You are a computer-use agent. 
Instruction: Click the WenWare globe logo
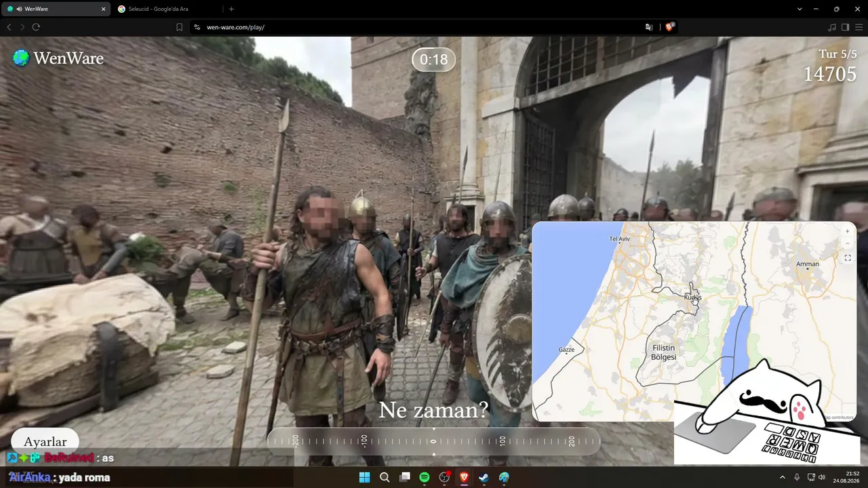[x=21, y=58]
